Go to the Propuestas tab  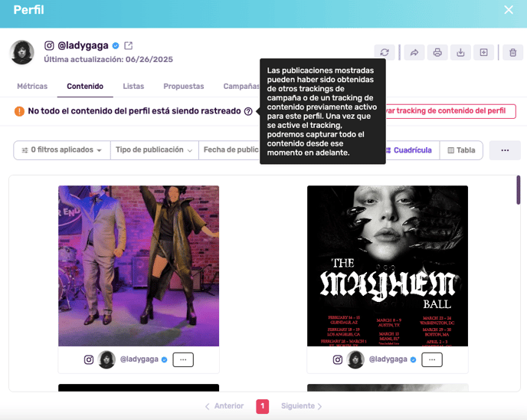pos(183,87)
